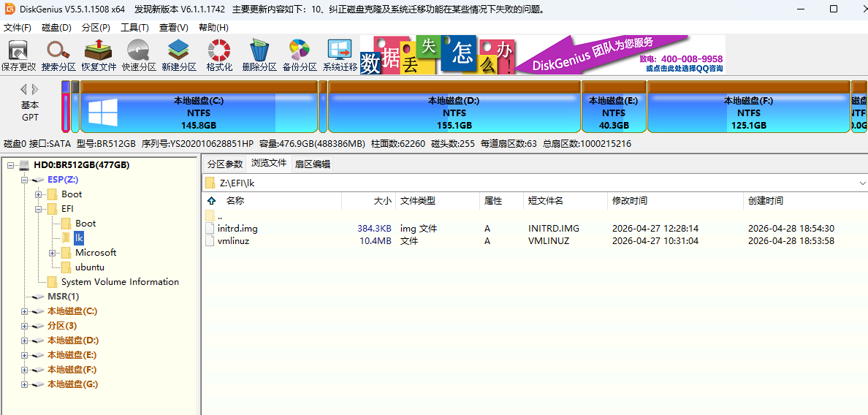Image resolution: width=868 pixels, height=415 pixels.
Task: Go to next disk with right arrow
Action: (35, 89)
